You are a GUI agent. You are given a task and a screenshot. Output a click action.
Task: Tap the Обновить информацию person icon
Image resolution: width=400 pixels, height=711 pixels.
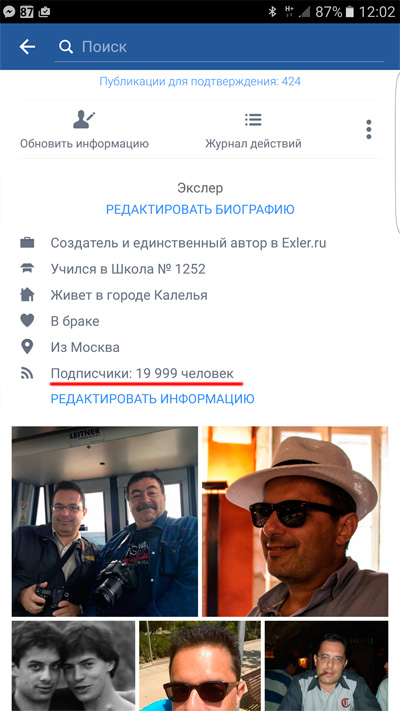point(84,120)
